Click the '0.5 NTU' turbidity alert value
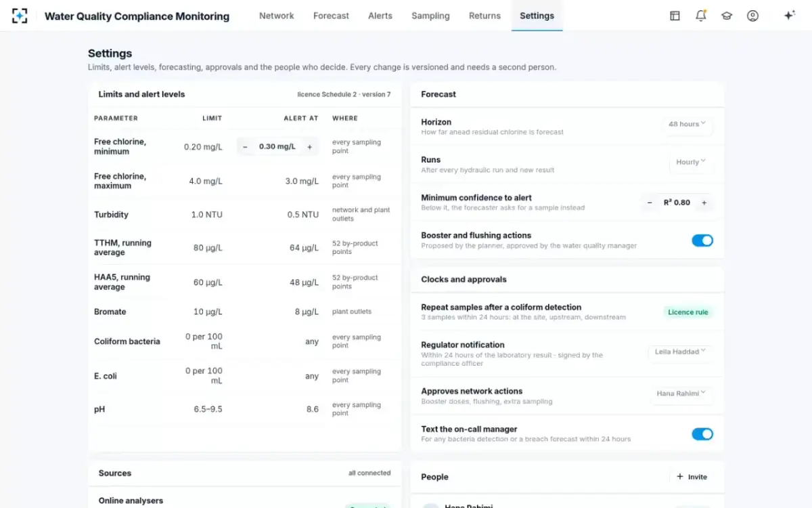 coord(302,215)
